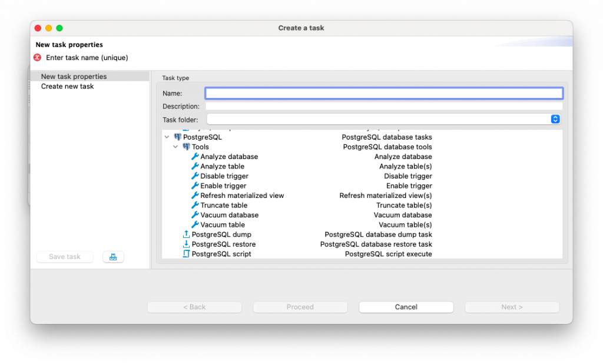Click 'Analyze table(s)' description text
The image size is (603, 364).
click(405, 166)
